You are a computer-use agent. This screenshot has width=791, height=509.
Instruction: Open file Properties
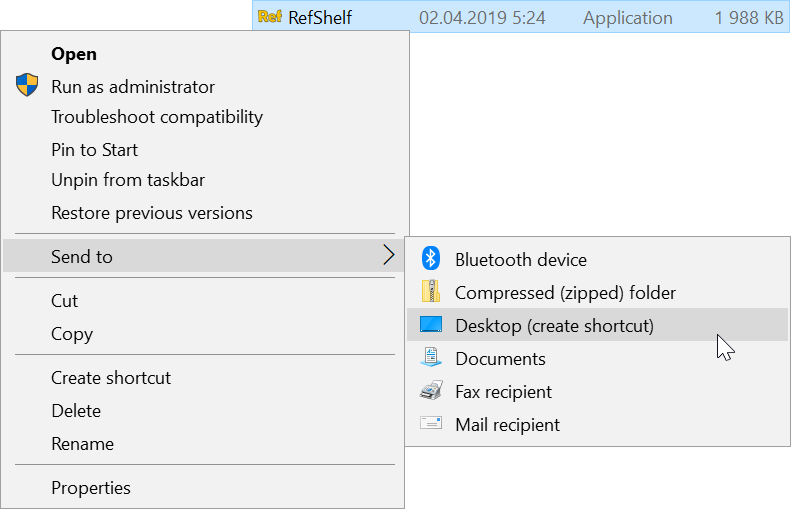90,488
